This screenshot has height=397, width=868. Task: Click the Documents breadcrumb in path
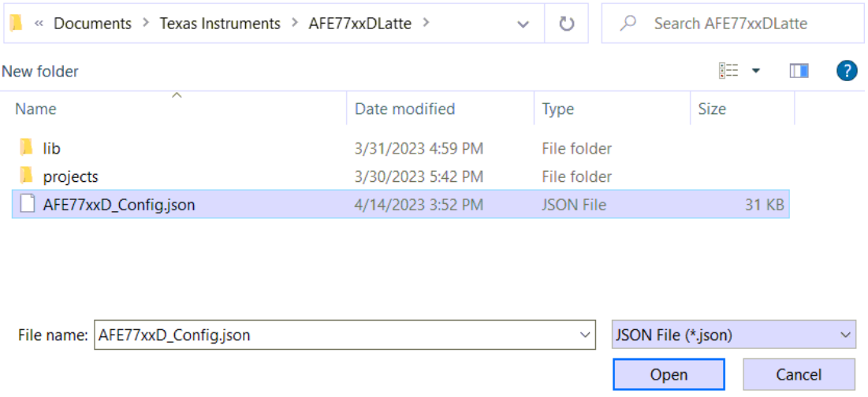(x=92, y=24)
